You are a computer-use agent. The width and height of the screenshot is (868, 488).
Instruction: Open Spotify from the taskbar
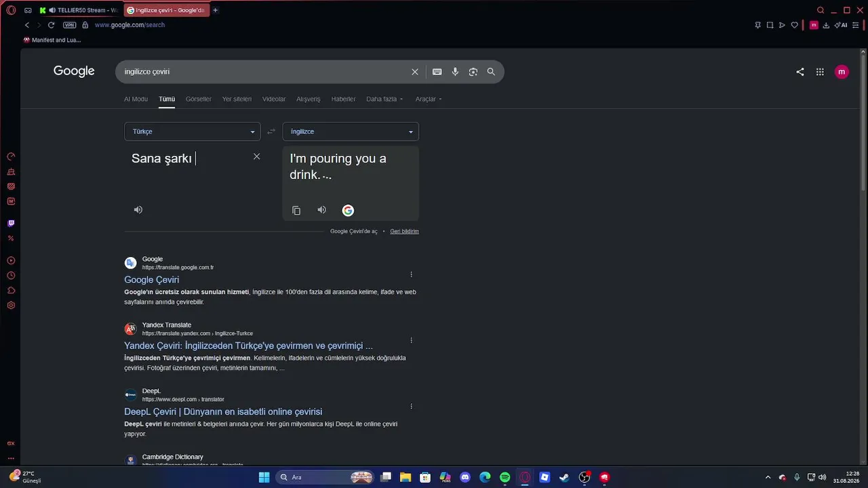[x=505, y=477]
